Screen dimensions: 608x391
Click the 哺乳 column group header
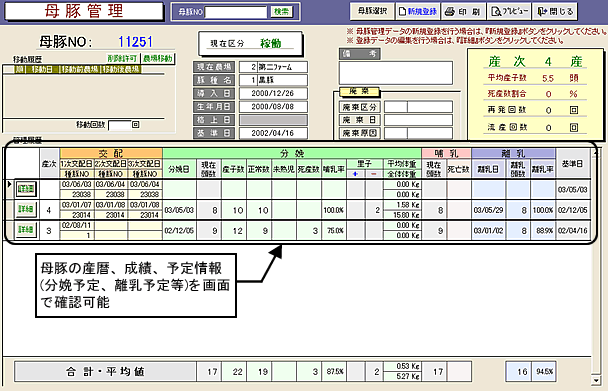pyautogui.click(x=446, y=153)
